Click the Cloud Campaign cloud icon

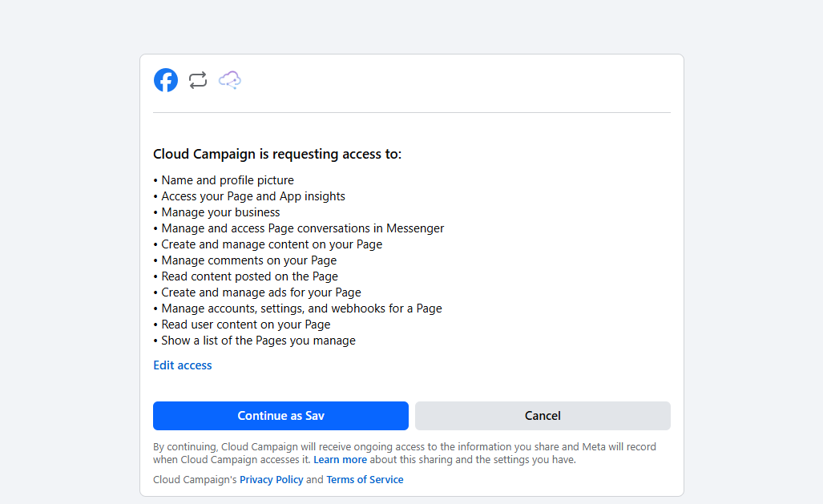click(230, 80)
